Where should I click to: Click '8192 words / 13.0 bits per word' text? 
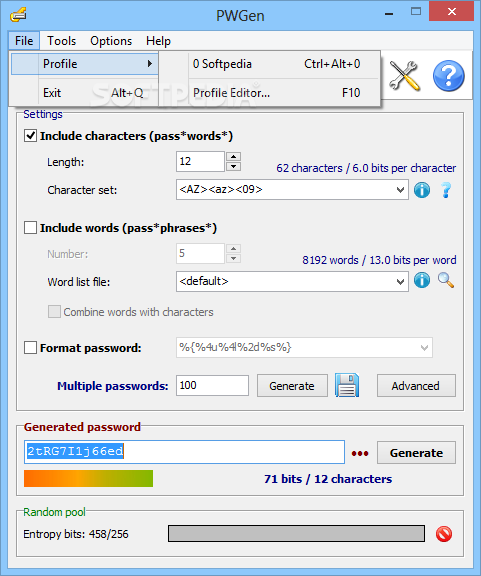(x=379, y=260)
